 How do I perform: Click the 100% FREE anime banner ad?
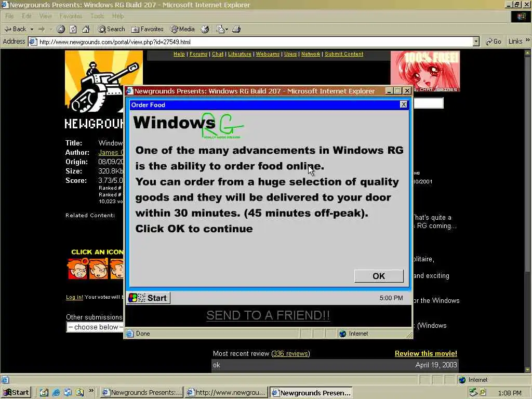[x=425, y=71]
